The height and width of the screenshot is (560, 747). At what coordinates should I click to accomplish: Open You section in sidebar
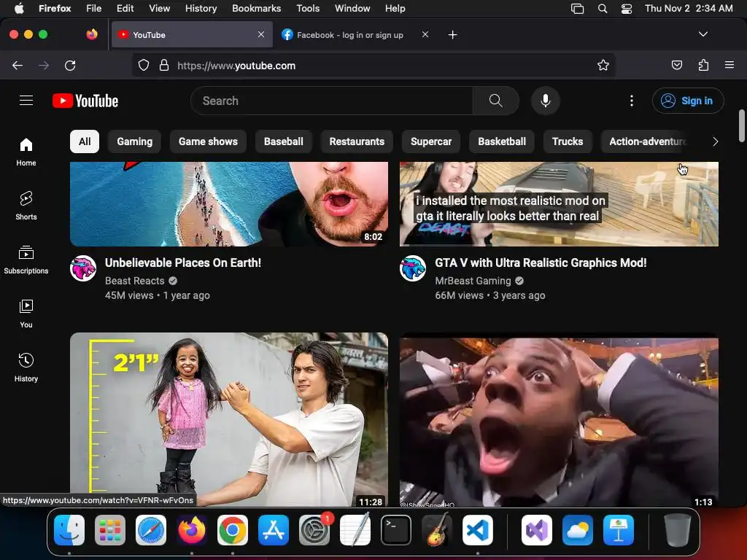(26, 314)
